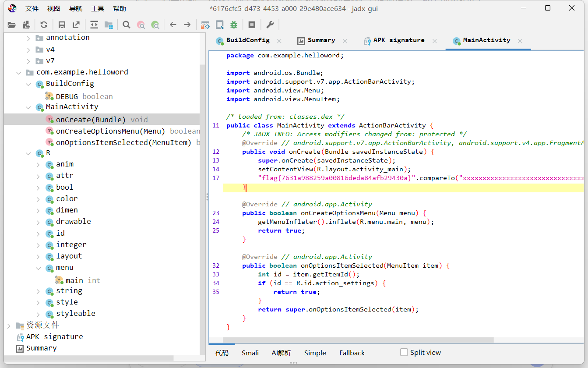Close the BuildConfig tab

pyautogui.click(x=279, y=41)
